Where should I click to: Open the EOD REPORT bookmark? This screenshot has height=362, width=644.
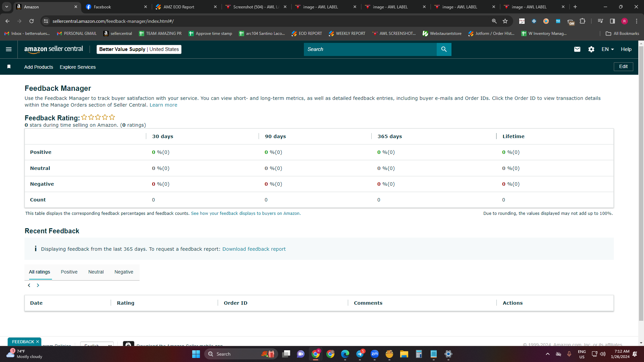307,34
